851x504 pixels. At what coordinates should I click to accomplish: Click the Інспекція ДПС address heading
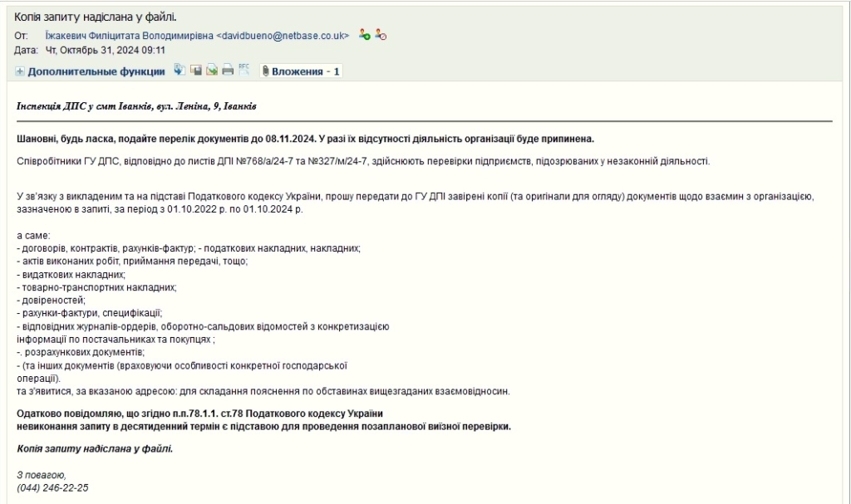[x=136, y=107]
